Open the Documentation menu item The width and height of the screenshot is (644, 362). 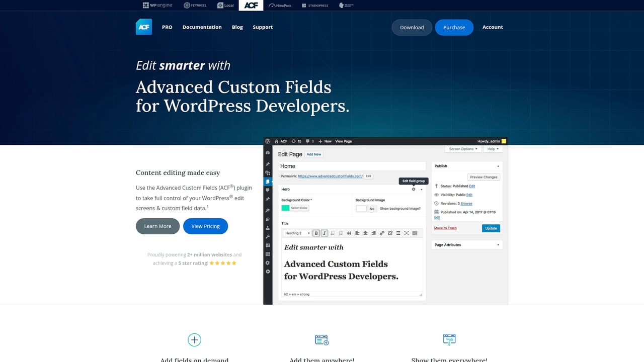point(202,27)
